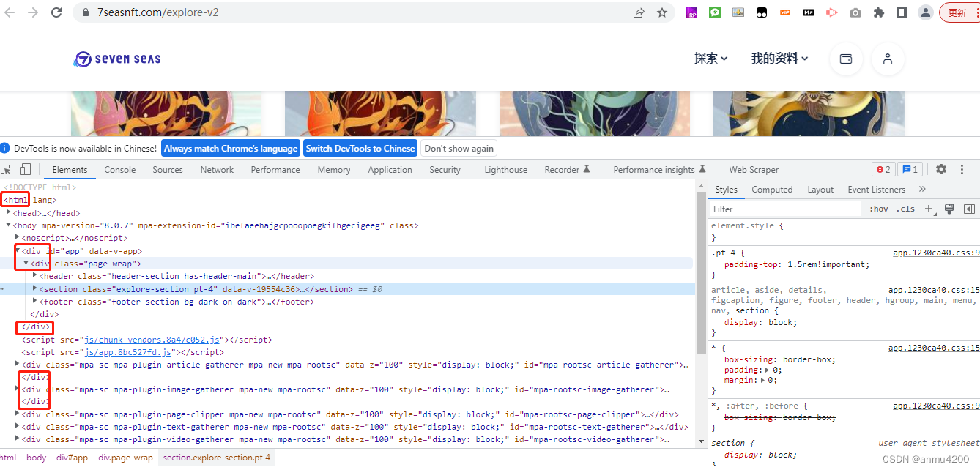Click the red 更新 update button
The height and width of the screenshot is (470, 980).
click(x=959, y=12)
